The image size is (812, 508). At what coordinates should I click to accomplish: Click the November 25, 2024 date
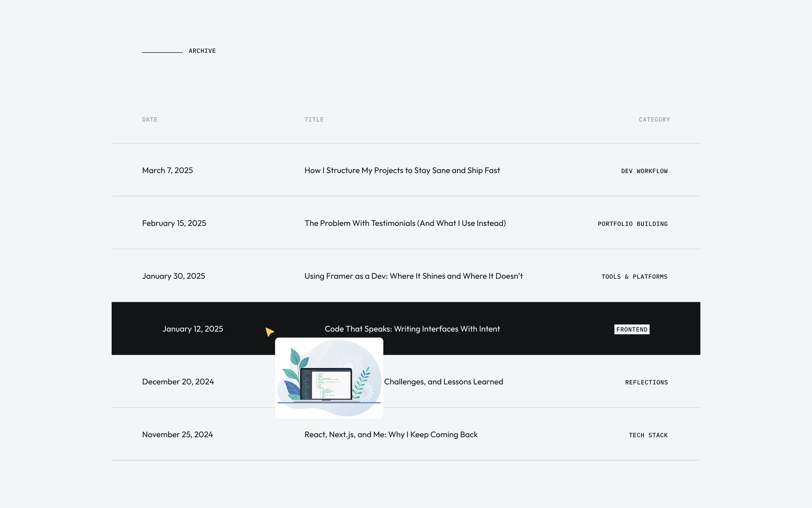click(177, 435)
